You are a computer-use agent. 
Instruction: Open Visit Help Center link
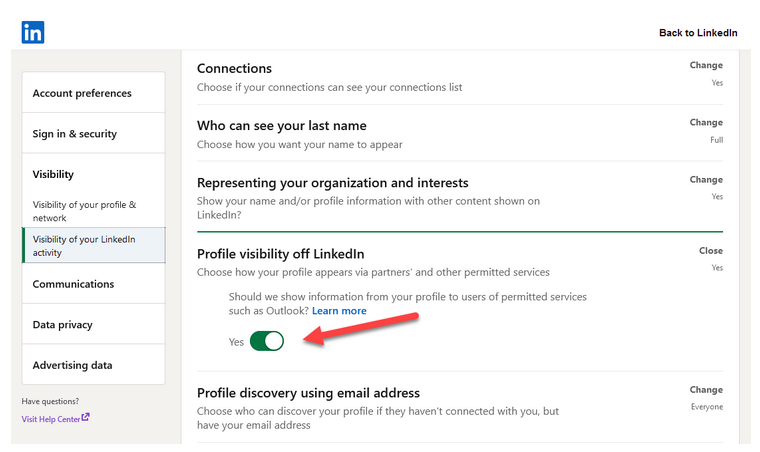coord(51,419)
